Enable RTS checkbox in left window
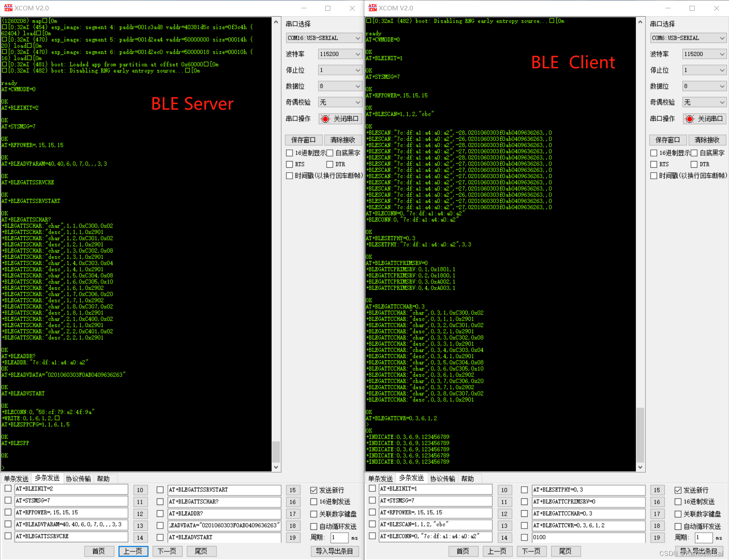729x560 pixels. click(289, 164)
